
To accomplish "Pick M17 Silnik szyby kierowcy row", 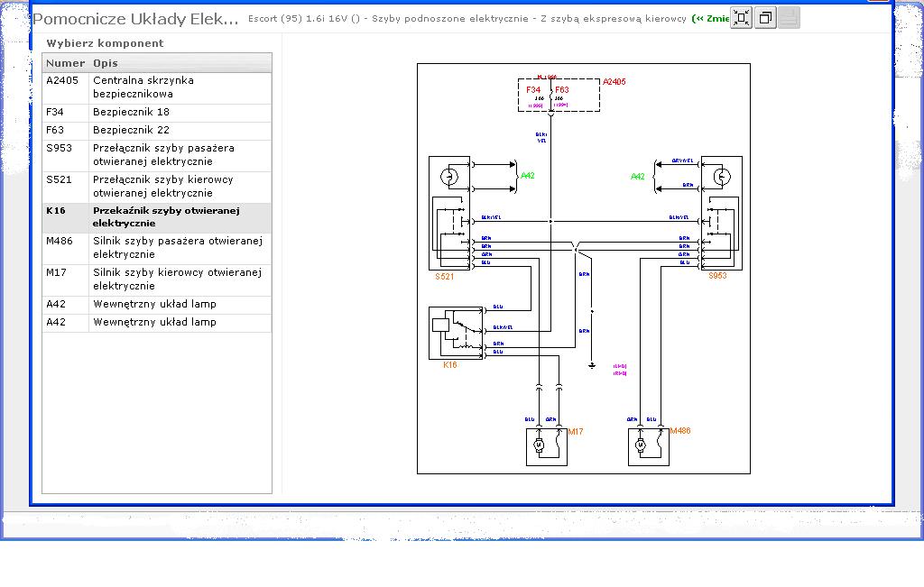I will tap(156, 280).
